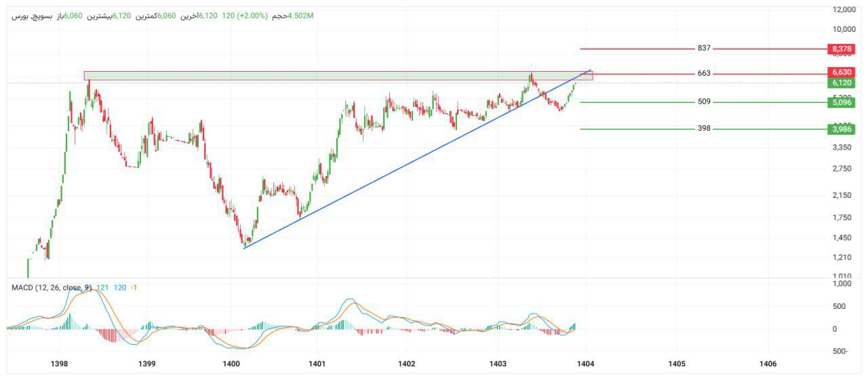Click the green 5,096 price tag
The image size is (868, 380).
pos(842,102)
